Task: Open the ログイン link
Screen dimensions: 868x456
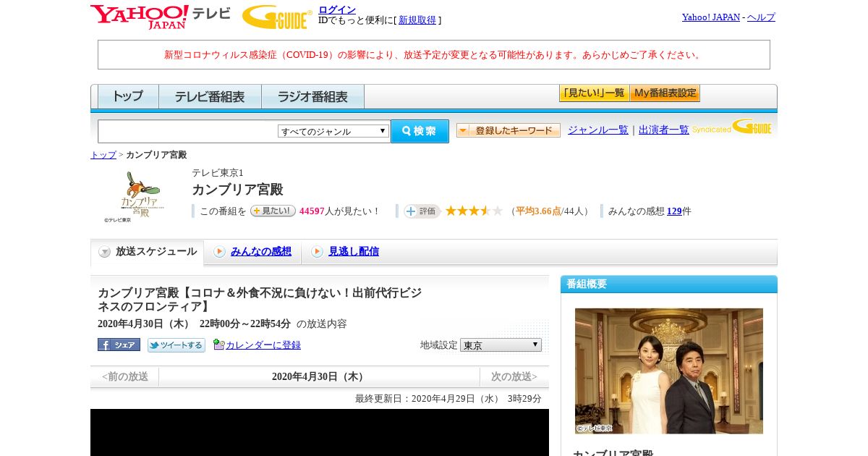Action: pyautogui.click(x=337, y=9)
